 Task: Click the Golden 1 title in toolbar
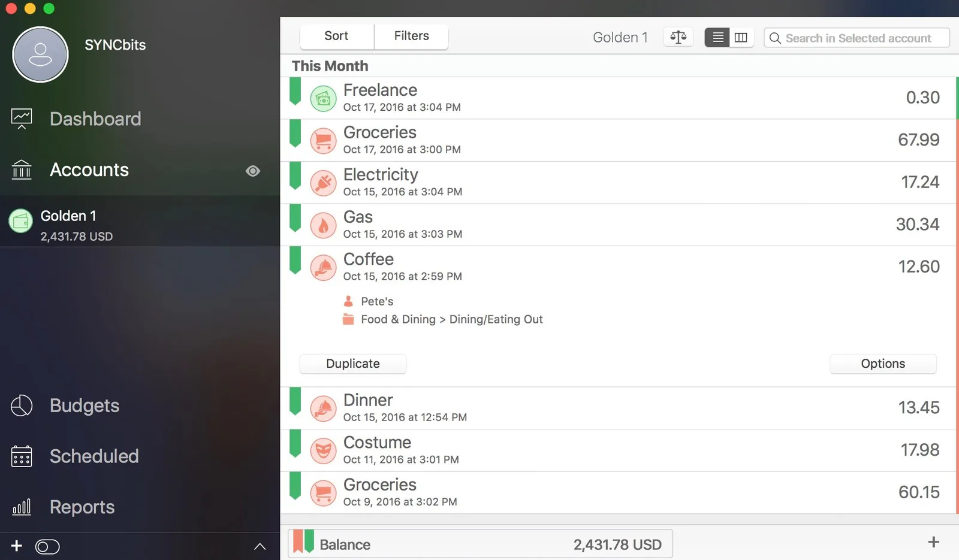[x=620, y=37]
